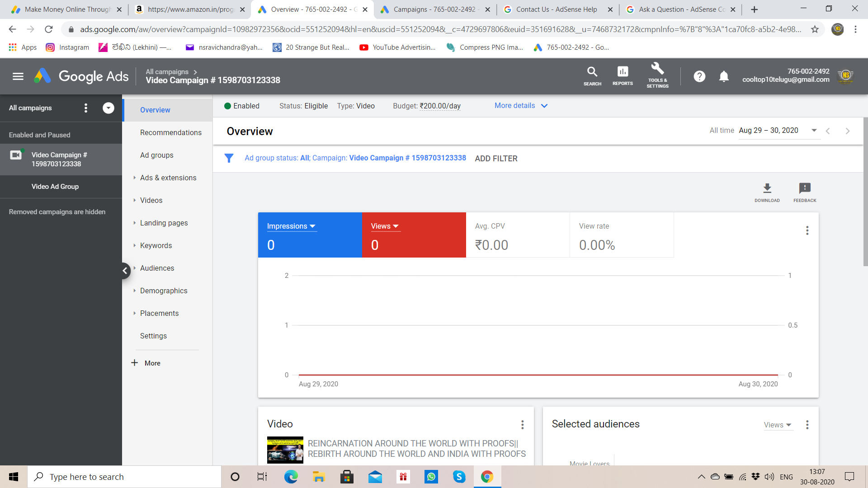Screen dimensions: 868x488
Task: Click the Help question mark icon
Action: (699, 76)
